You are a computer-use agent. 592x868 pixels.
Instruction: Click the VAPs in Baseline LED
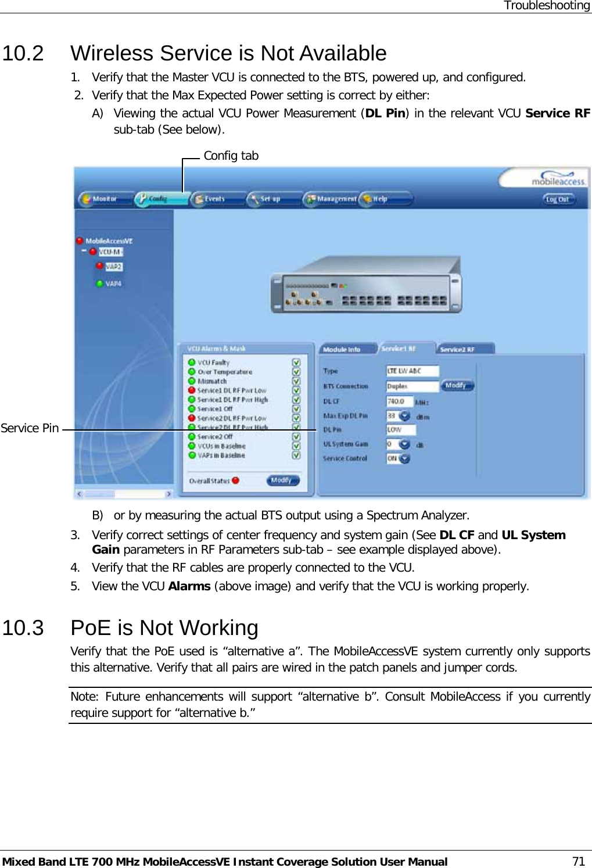click(192, 455)
